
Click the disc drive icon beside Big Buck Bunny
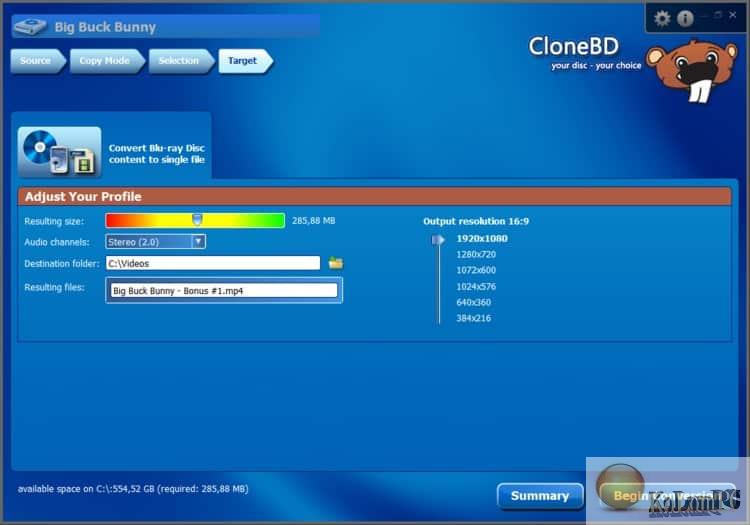pos(30,27)
